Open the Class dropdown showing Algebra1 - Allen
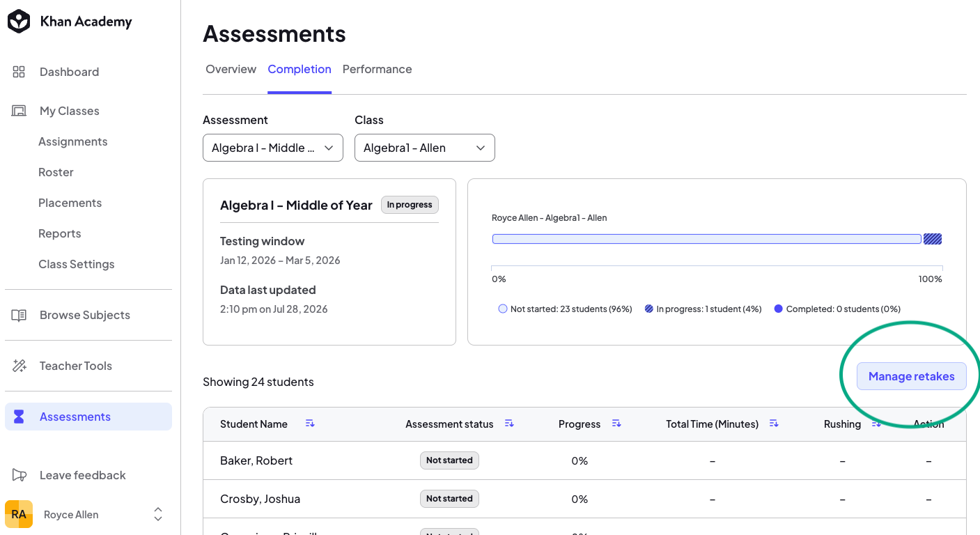980x535 pixels. click(x=425, y=148)
